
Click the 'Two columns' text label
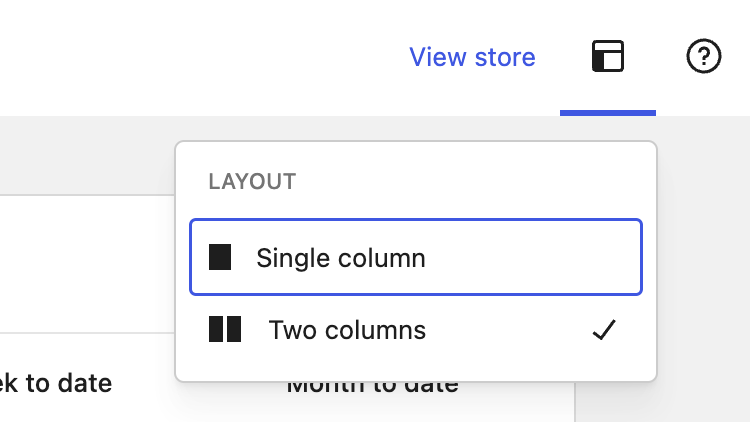tap(347, 330)
